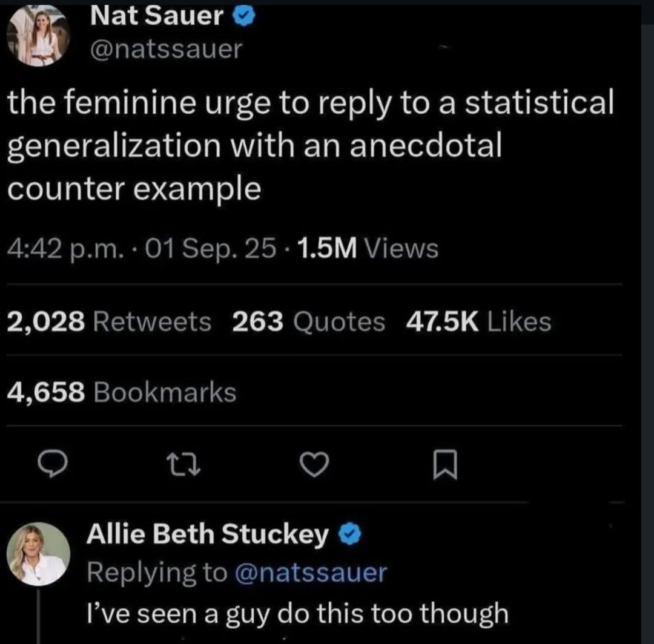654x644 pixels.
Task: Open Allie Beth Stuckey's profile picture
Action: click(x=39, y=554)
